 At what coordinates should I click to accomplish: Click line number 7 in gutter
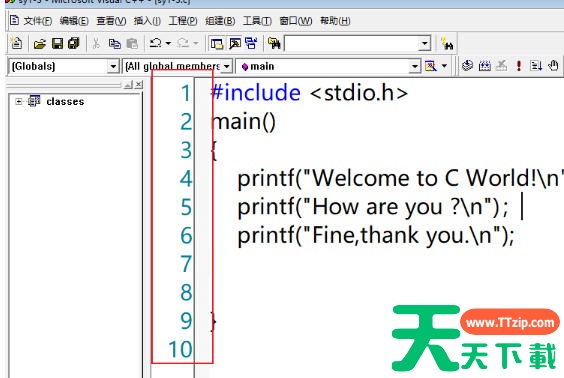pyautogui.click(x=186, y=264)
